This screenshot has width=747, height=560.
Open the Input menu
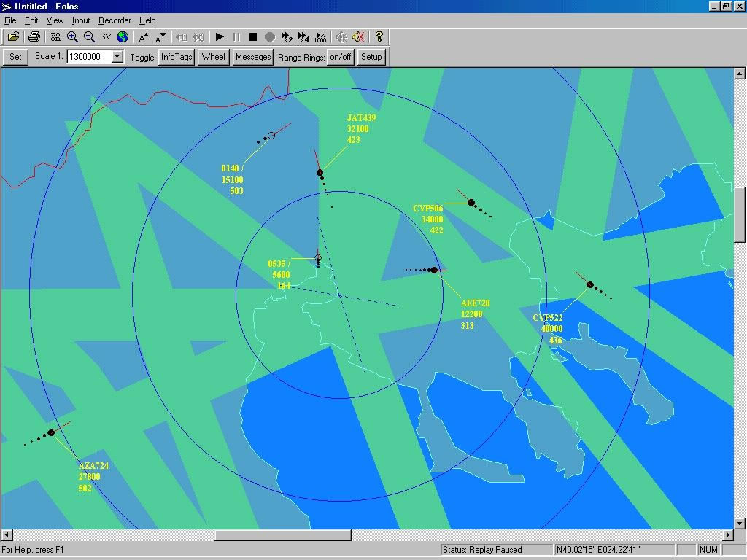coord(81,20)
